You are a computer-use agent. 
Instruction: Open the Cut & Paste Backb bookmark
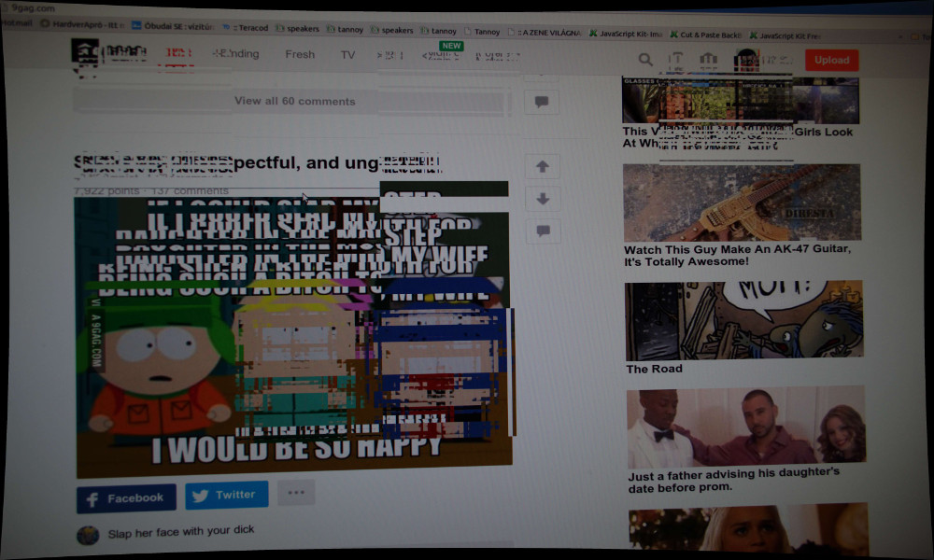click(706, 35)
